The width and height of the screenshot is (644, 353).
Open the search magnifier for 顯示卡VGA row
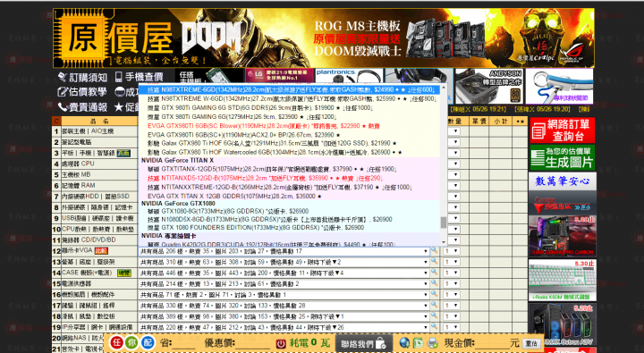click(434, 250)
